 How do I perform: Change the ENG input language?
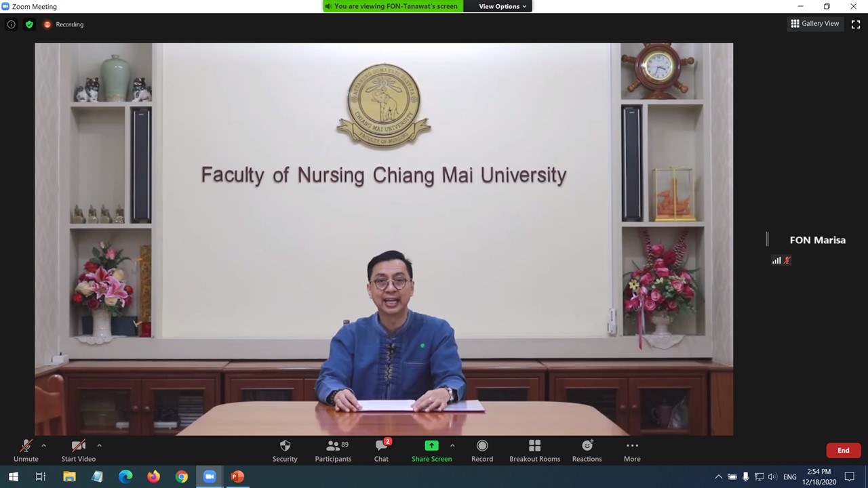click(790, 477)
